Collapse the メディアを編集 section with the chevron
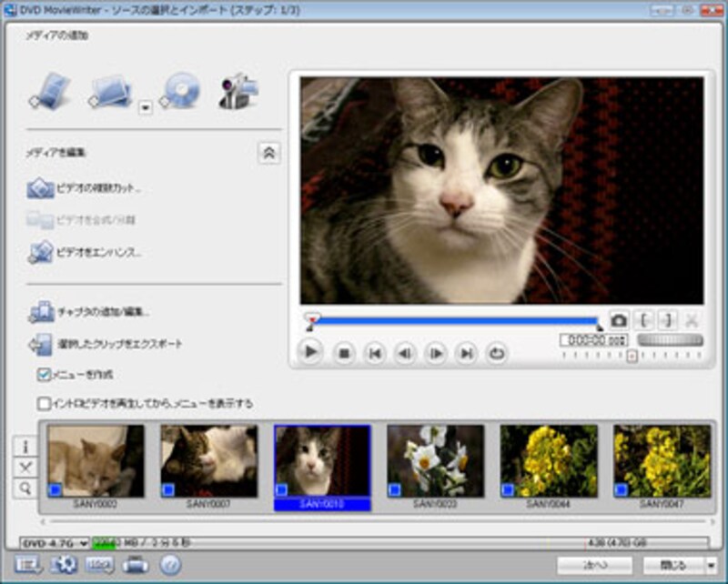728x584 pixels. (268, 154)
